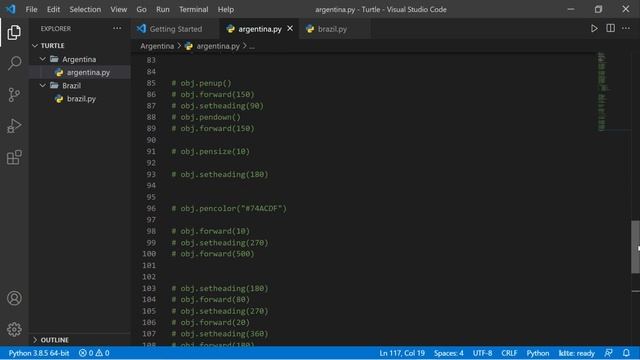The width and height of the screenshot is (640, 360).
Task: Click kite: ready status item
Action: (x=576, y=353)
